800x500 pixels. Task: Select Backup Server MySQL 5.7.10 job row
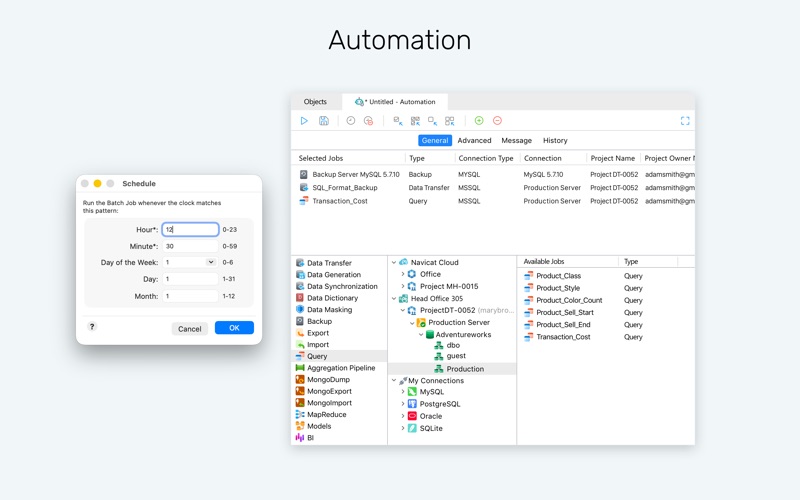493,174
